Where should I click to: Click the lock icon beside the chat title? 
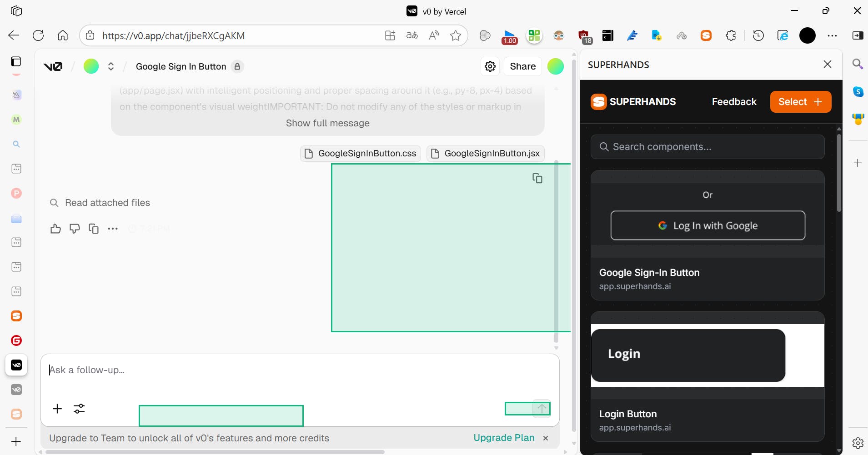pos(237,66)
